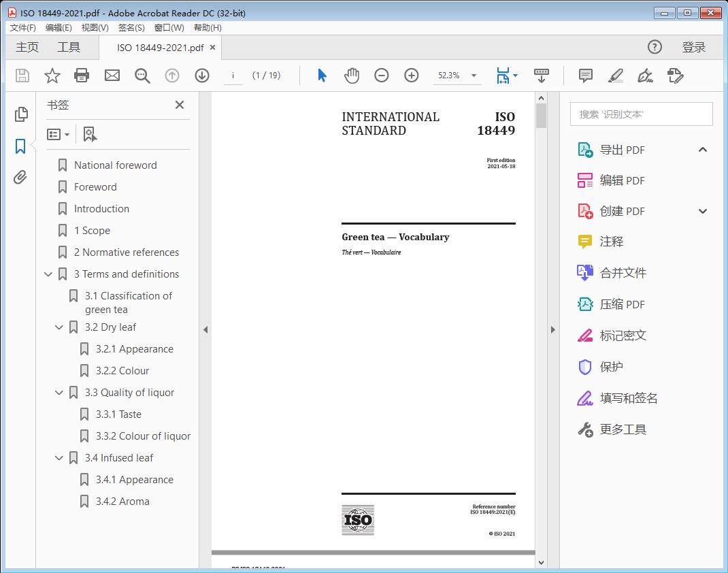The width and height of the screenshot is (728, 573).
Task: Send the file by email icon
Action: (112, 76)
